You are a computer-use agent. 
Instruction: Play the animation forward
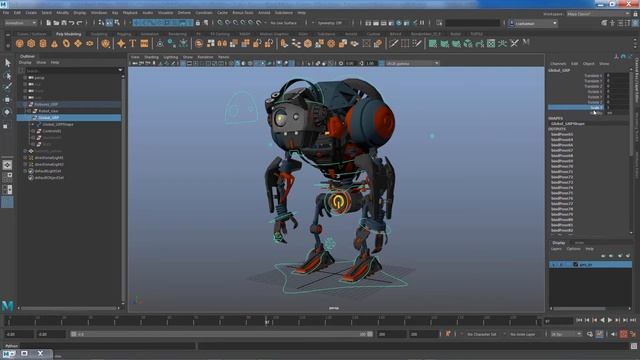(x=610, y=320)
